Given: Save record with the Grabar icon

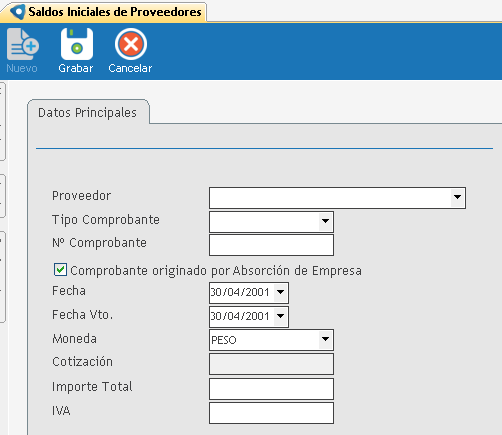Looking at the screenshot, I should [77, 44].
